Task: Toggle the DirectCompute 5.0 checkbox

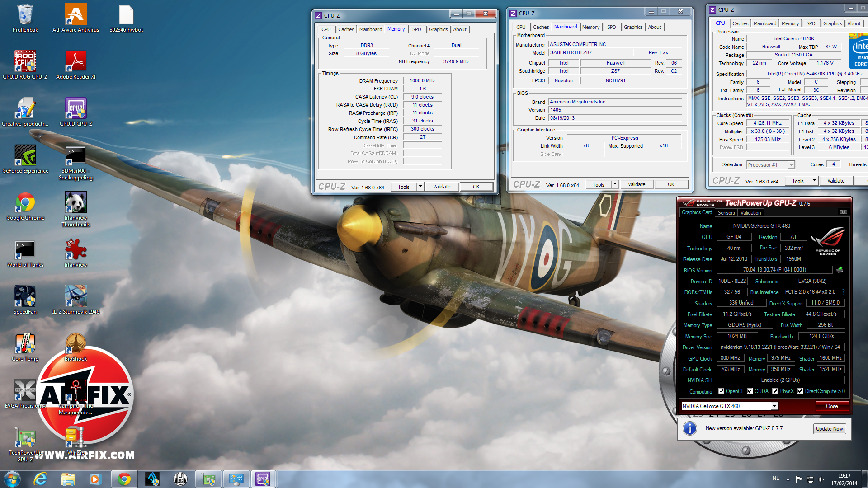Action: (x=800, y=391)
